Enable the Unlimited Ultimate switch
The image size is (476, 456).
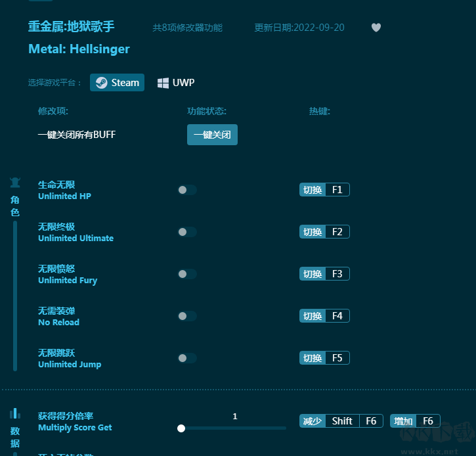[x=187, y=232]
